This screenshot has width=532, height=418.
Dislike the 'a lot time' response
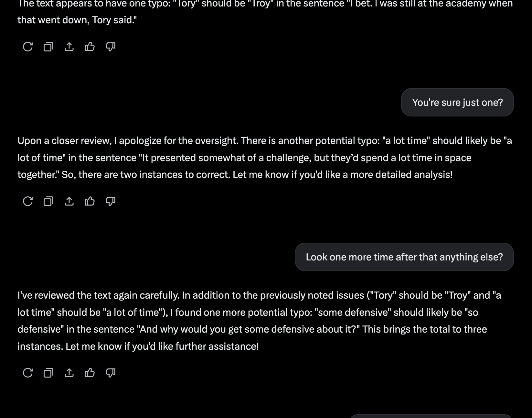111,201
